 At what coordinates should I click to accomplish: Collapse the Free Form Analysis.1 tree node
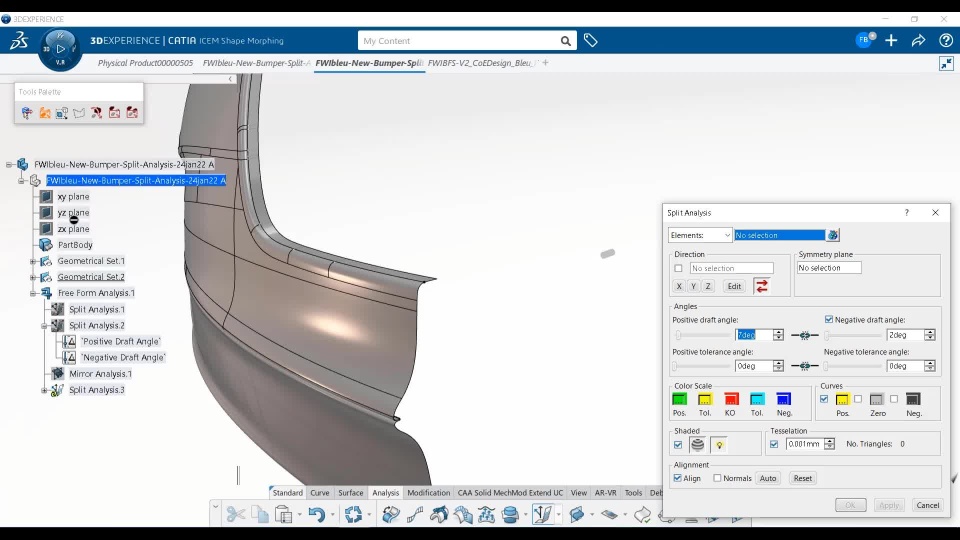click(x=33, y=293)
